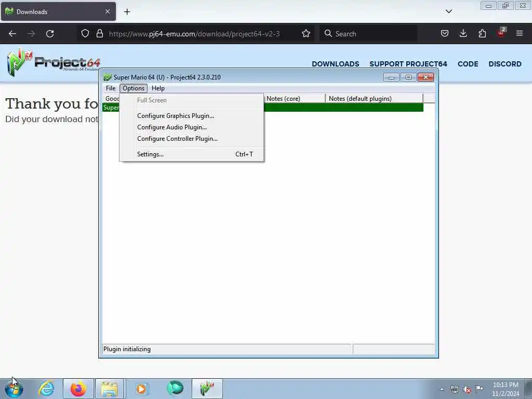Screen dimensions: 532x399
Task: Bookmark this page with the star
Action: coord(306,34)
